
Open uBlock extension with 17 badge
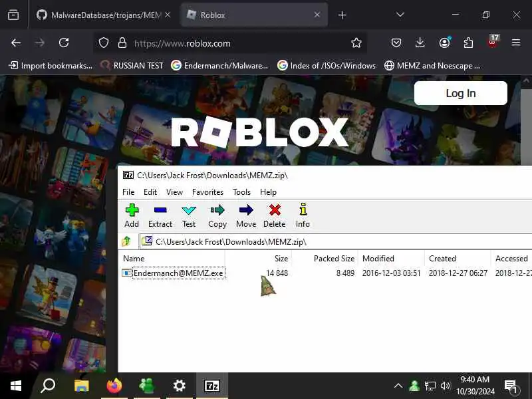pyautogui.click(x=493, y=42)
